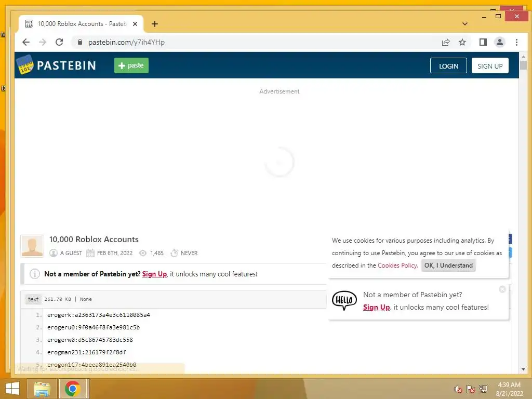Click the Pastebin logo icon
This screenshot has width=532, height=399.
tap(25, 64)
